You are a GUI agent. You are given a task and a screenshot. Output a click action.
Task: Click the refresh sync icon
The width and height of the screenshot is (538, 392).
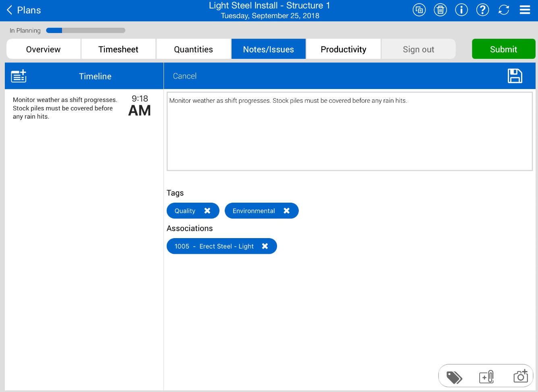point(504,10)
